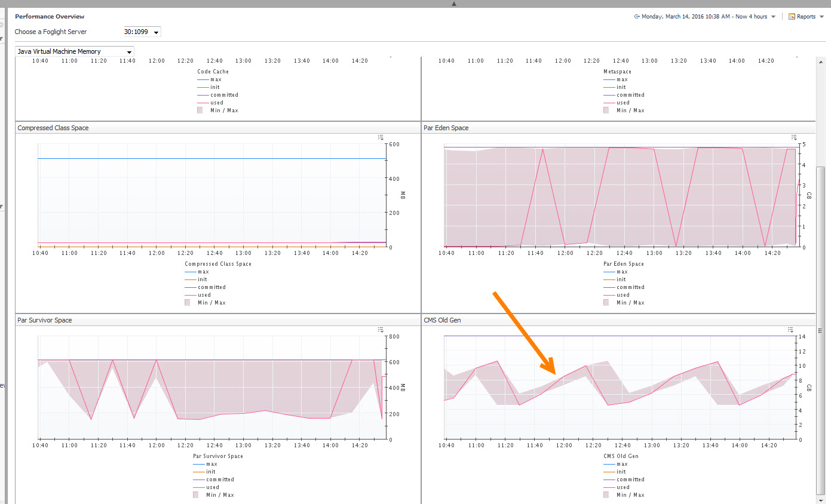Click the CMS Old Gen legend title below the chart
831x504 pixels.
coord(621,456)
